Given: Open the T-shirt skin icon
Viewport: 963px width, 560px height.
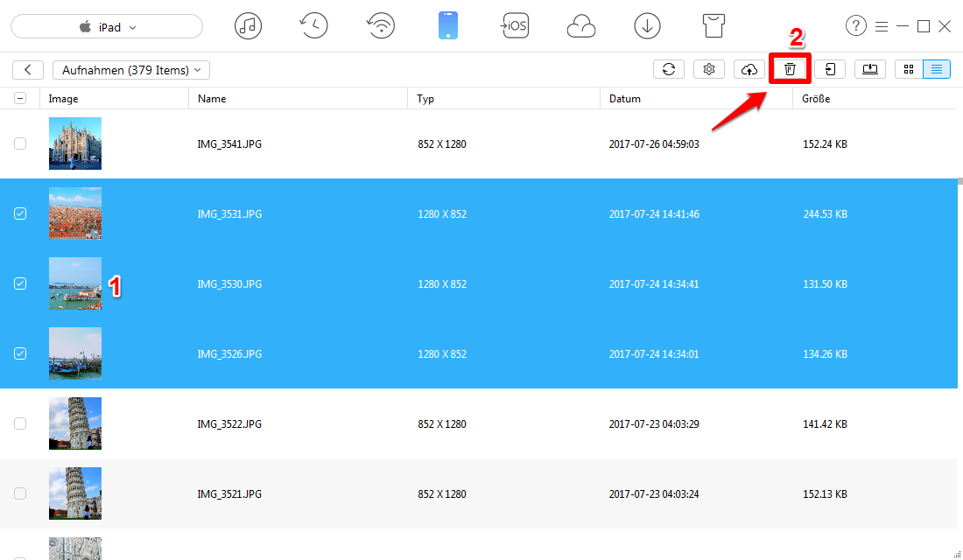Looking at the screenshot, I should (x=713, y=26).
